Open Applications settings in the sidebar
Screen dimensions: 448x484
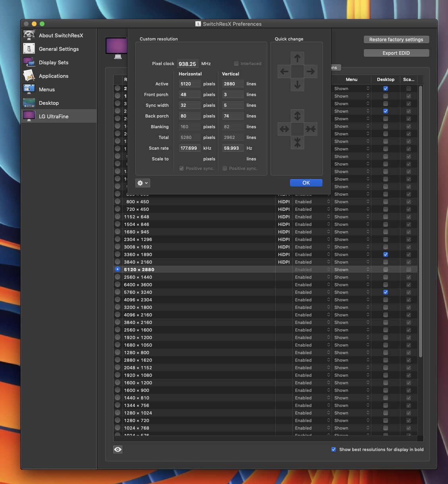tap(59, 76)
